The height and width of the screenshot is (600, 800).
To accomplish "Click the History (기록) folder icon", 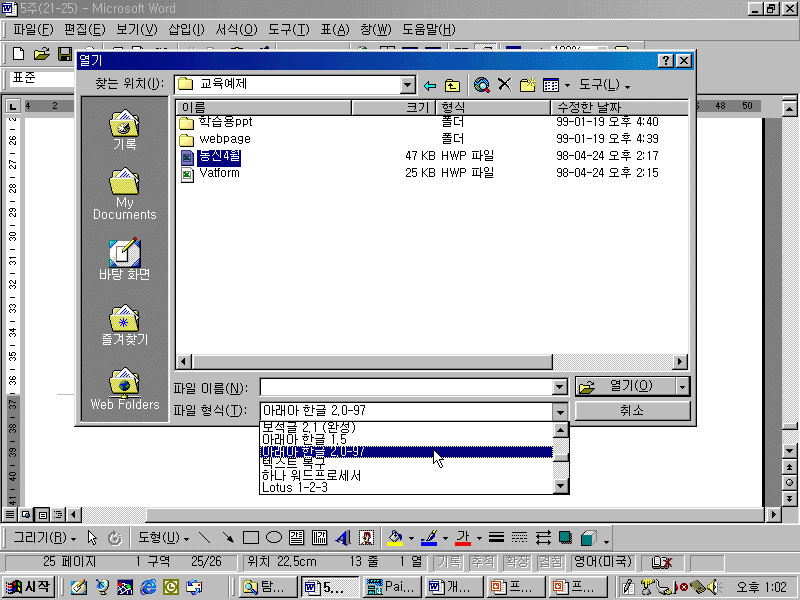I will (x=124, y=123).
